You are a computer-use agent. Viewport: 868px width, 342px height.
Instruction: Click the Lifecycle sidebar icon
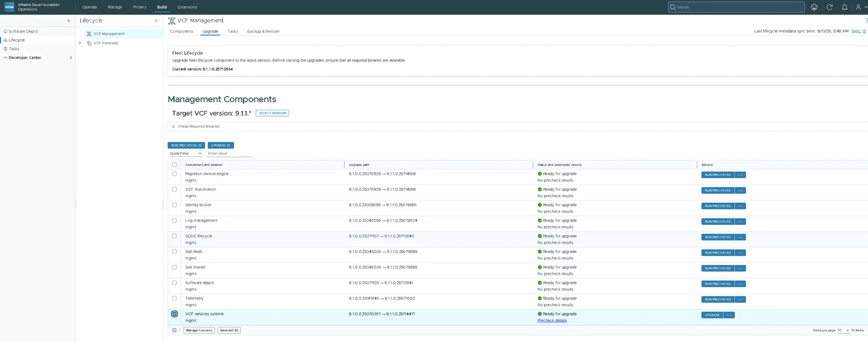coord(5,40)
